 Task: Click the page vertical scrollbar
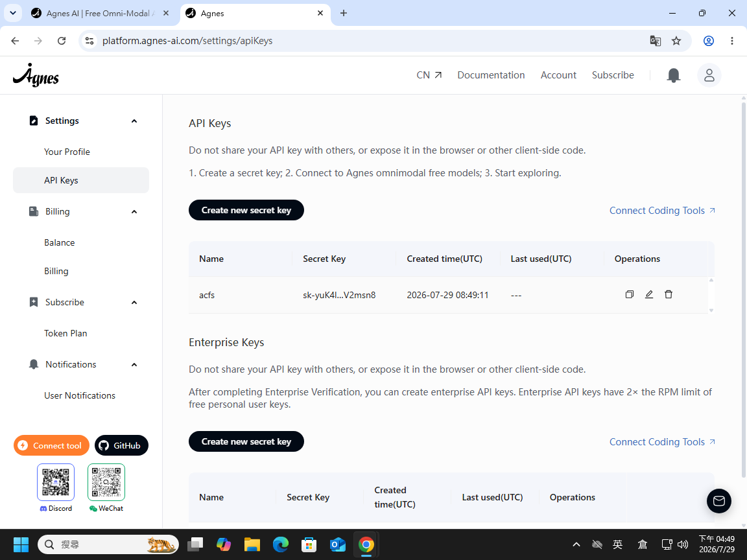click(x=744, y=290)
